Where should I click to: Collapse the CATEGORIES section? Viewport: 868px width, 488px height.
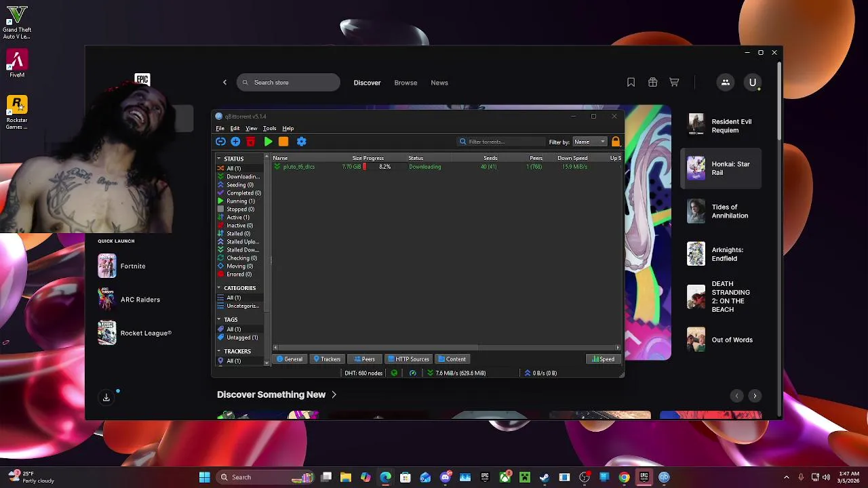coord(219,288)
